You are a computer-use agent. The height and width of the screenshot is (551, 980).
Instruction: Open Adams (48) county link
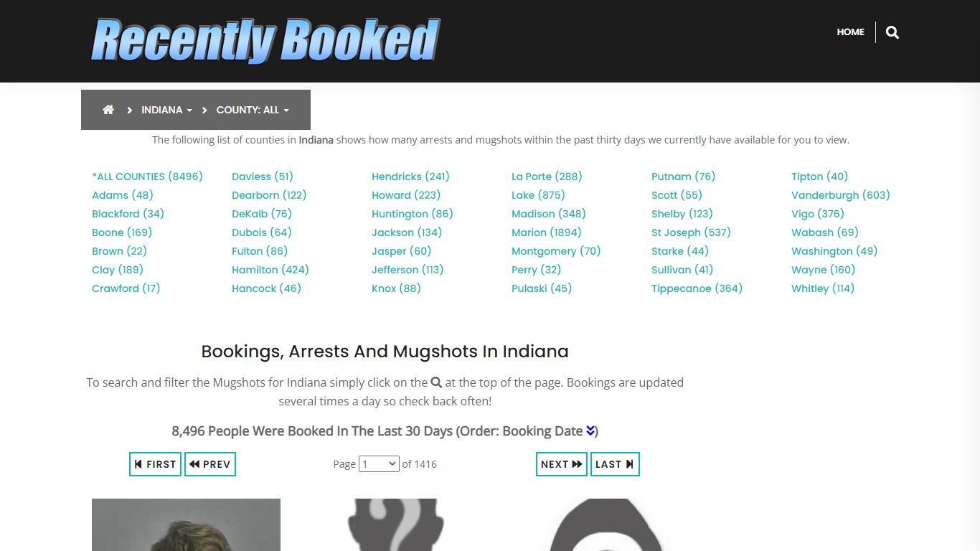click(x=123, y=195)
